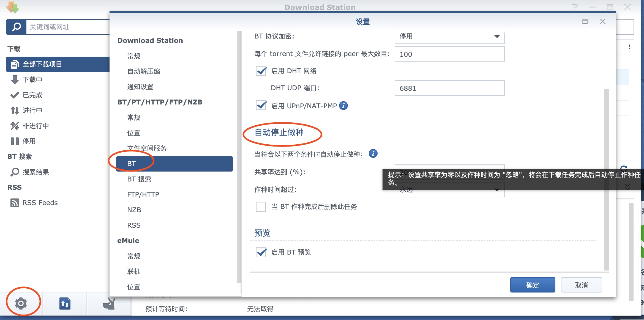
Task: Select NZB settings item
Action: pyautogui.click(x=174, y=210)
